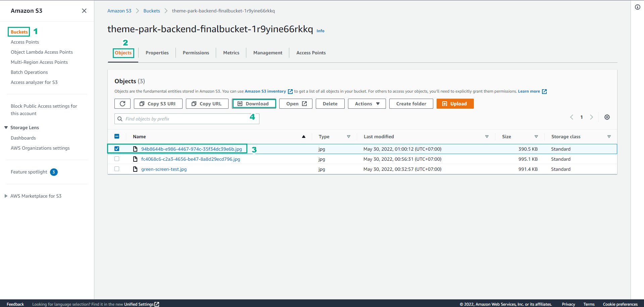
Task: Open Batch Operations in sidebar
Action: click(x=29, y=72)
